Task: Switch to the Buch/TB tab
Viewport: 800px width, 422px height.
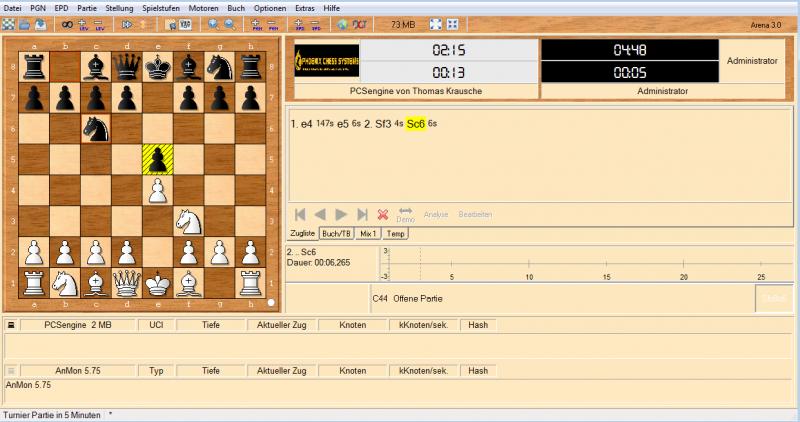Action: coord(337,233)
